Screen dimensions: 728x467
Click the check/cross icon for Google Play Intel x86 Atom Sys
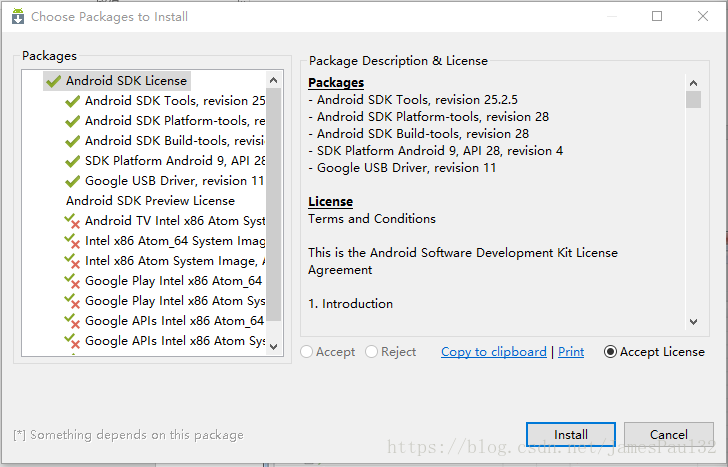(72, 301)
